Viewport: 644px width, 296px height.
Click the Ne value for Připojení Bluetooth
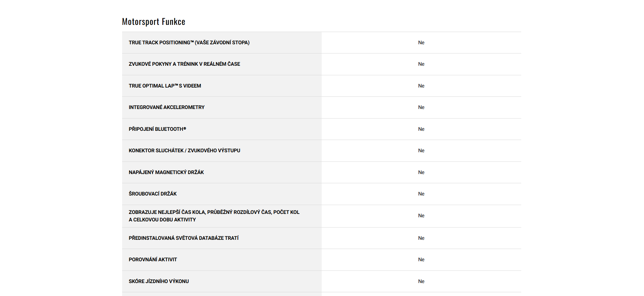click(x=421, y=129)
